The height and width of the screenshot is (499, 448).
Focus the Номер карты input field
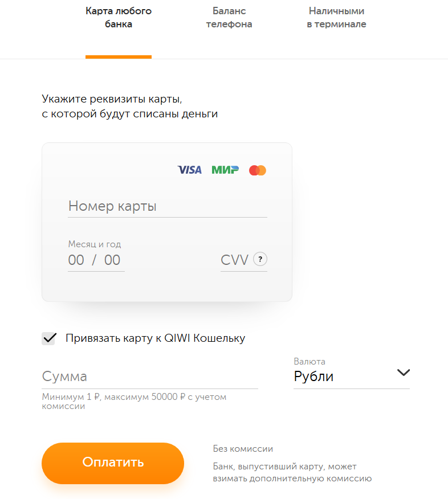tap(167, 206)
